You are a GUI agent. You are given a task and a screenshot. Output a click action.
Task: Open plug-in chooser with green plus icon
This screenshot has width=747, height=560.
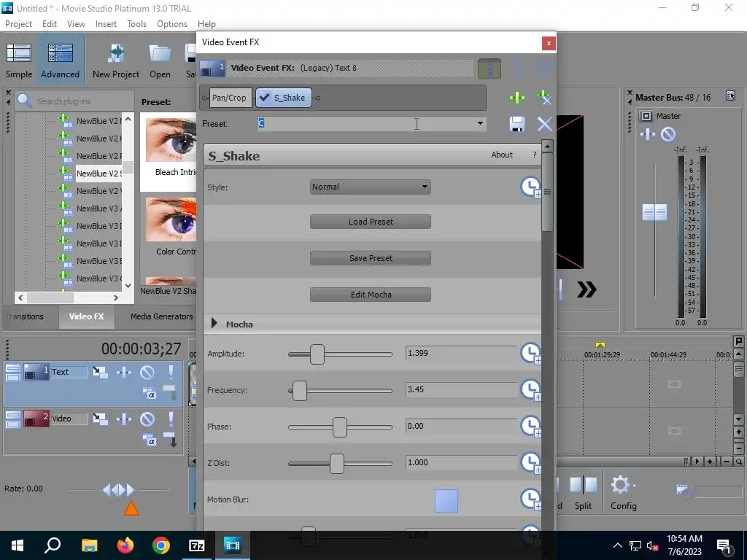pyautogui.click(x=517, y=98)
